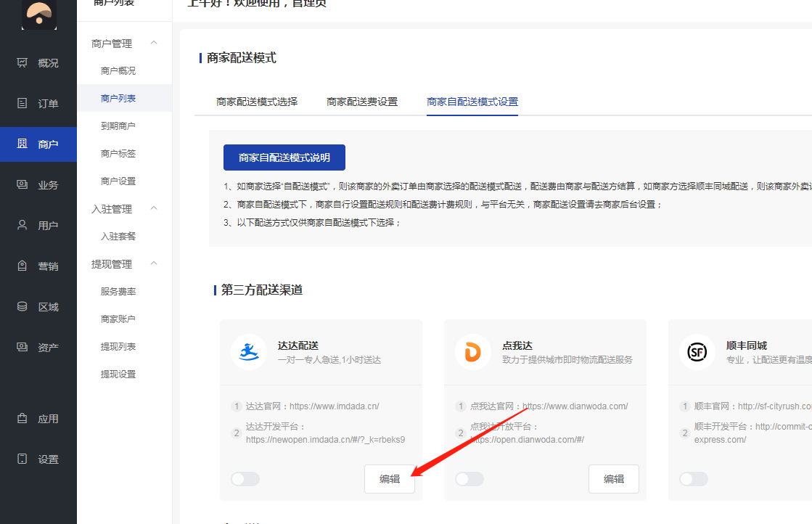Open 提现设置 in the submenu
Screen dimensions: 812x524
pyautogui.click(x=118, y=374)
